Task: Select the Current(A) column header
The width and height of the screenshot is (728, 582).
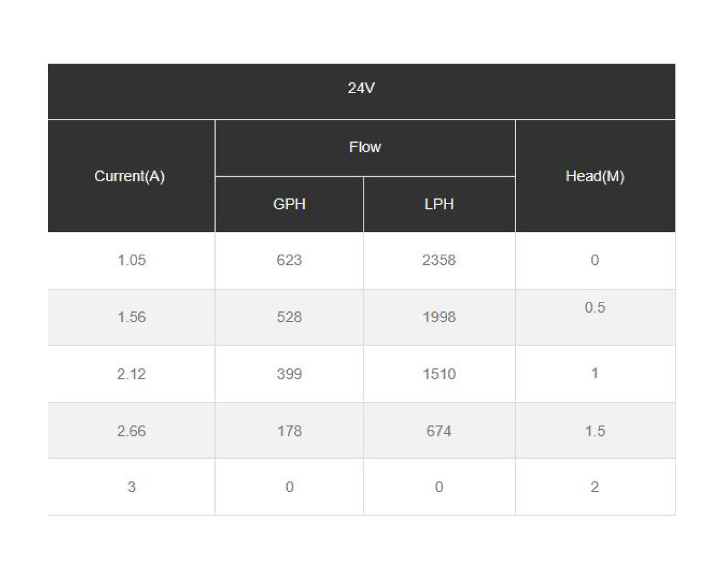Action: [x=131, y=176]
